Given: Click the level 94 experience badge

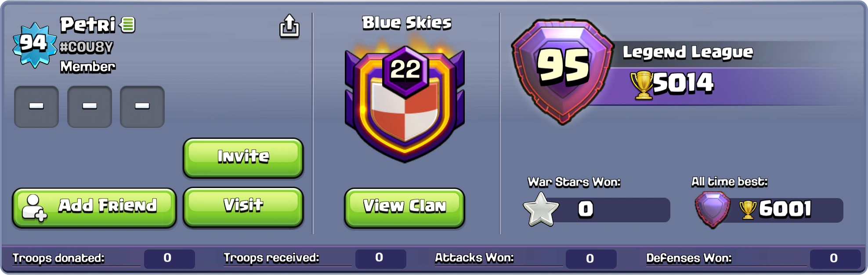Looking at the screenshot, I should click(34, 44).
